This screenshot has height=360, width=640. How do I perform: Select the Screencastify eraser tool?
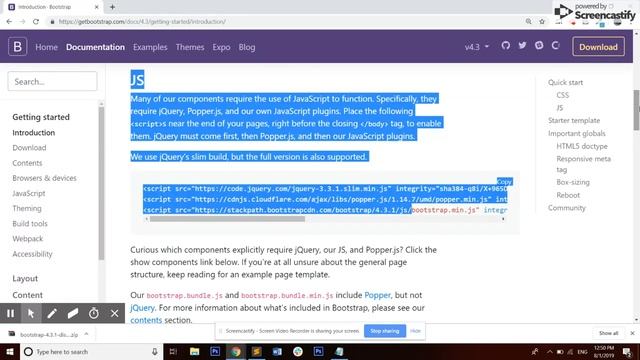73,313
